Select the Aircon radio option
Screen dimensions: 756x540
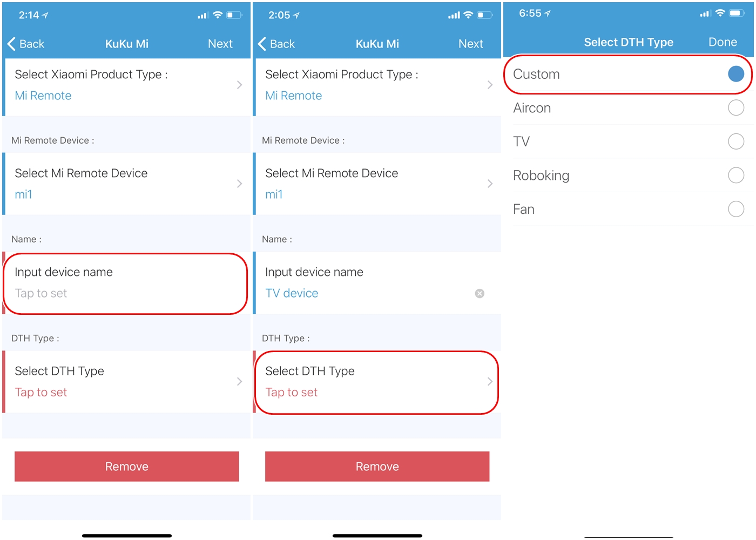tap(736, 108)
